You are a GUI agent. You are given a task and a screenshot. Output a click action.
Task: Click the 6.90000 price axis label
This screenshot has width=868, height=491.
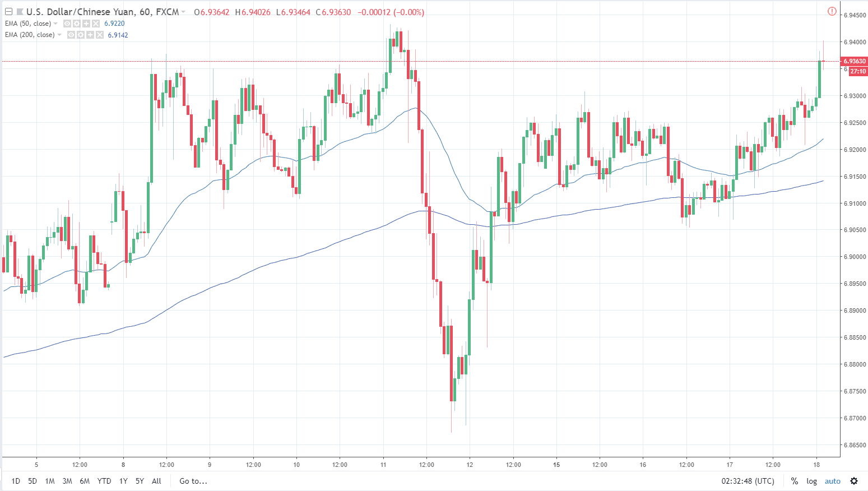coord(855,257)
